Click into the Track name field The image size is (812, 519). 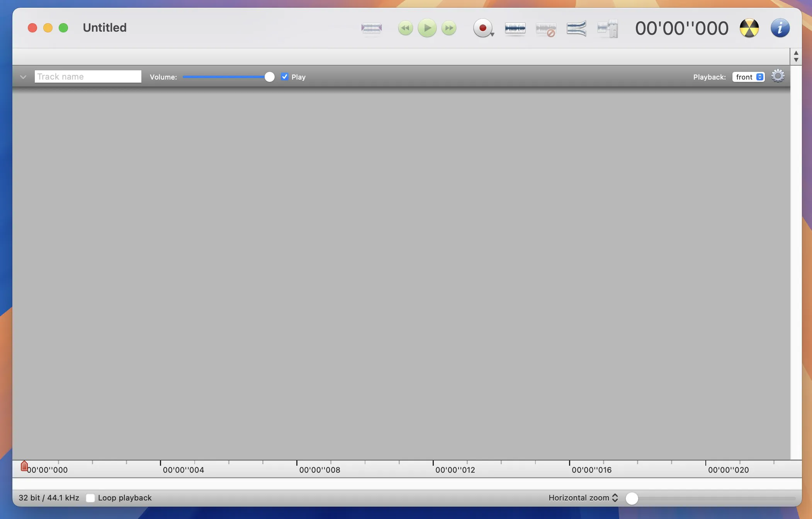(88, 76)
